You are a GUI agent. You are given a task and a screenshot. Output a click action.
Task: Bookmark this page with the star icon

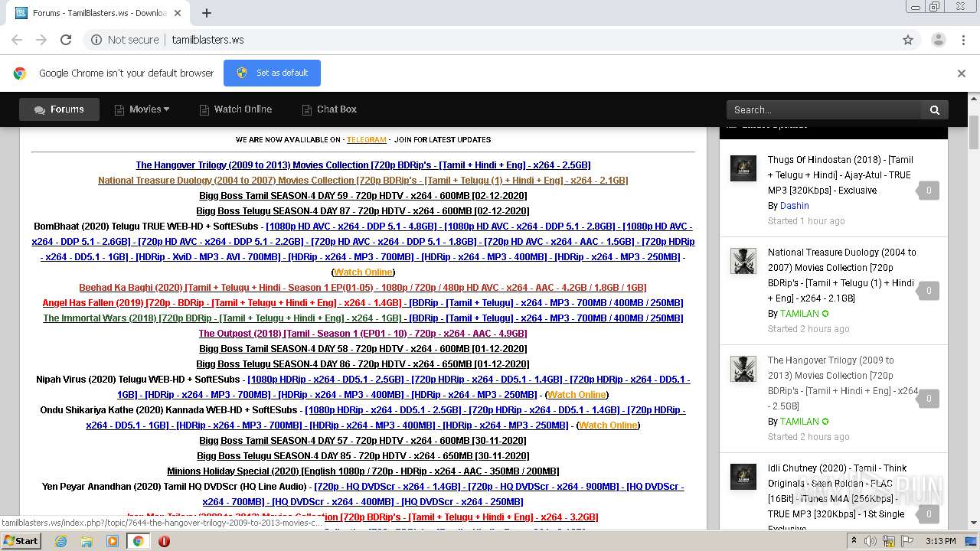point(908,40)
